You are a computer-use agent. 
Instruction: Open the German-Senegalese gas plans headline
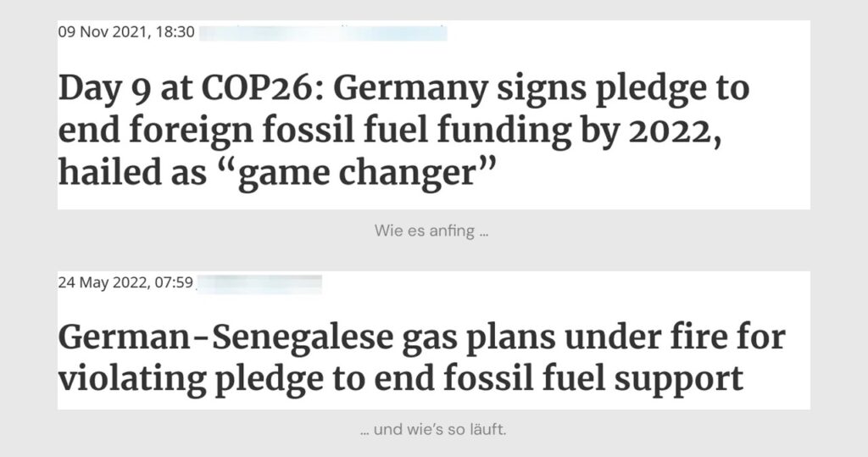tap(422, 359)
